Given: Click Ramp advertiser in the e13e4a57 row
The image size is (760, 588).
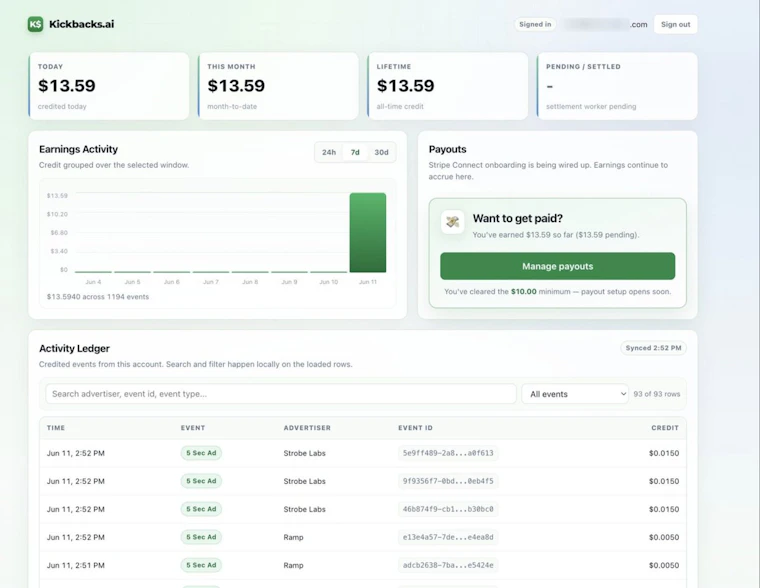Looking at the screenshot, I should pos(293,537).
